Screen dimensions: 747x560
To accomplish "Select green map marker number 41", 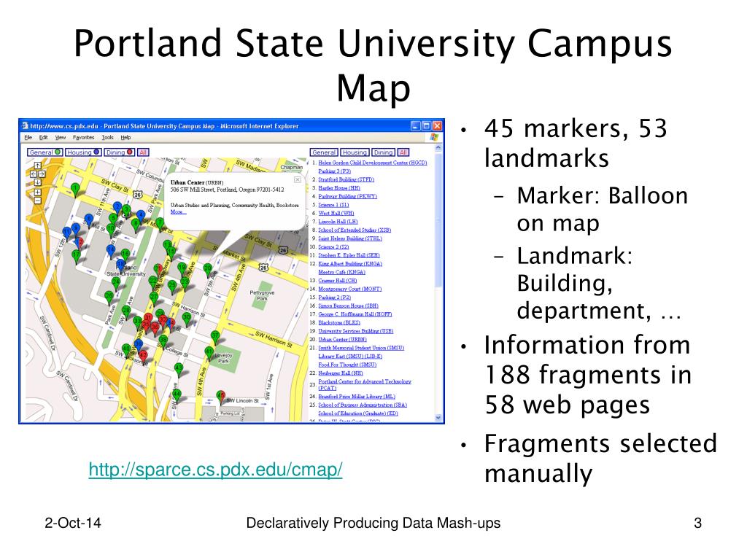I will click(209, 353).
